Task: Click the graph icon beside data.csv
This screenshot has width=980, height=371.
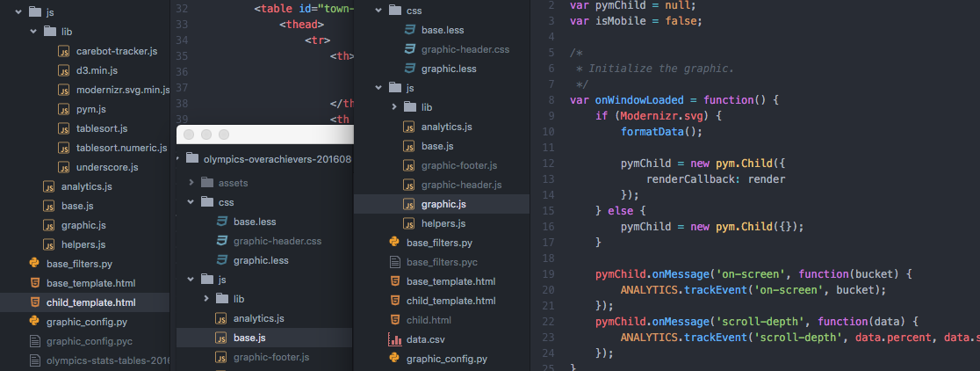Action: point(394,339)
